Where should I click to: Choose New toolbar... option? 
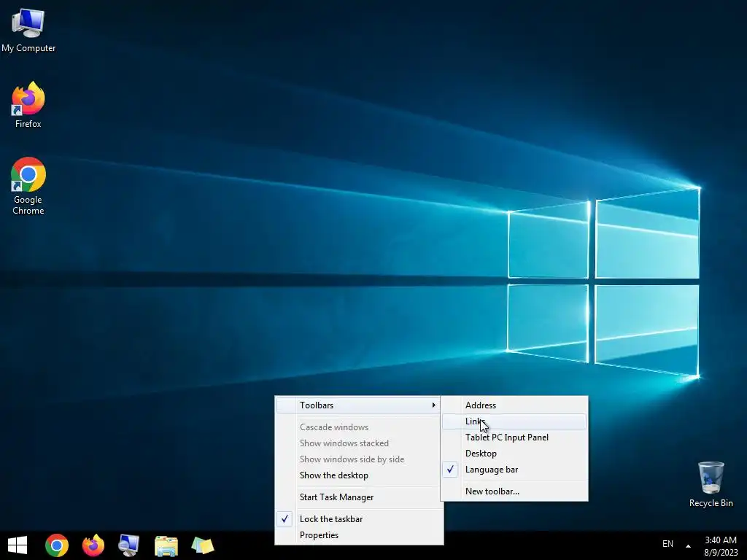[x=514, y=491]
